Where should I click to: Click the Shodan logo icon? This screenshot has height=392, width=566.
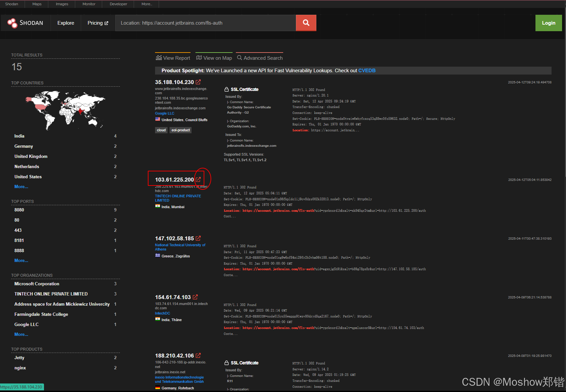coord(12,23)
